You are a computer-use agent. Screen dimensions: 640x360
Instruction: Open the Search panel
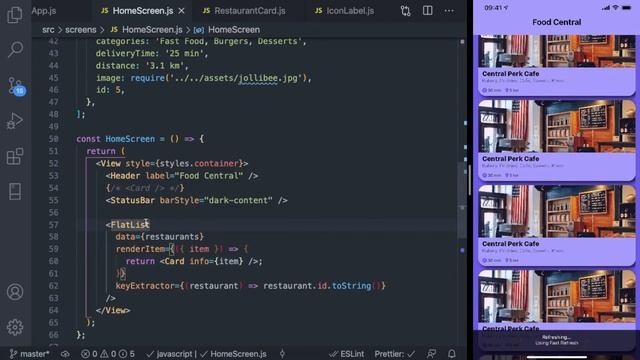(15, 49)
